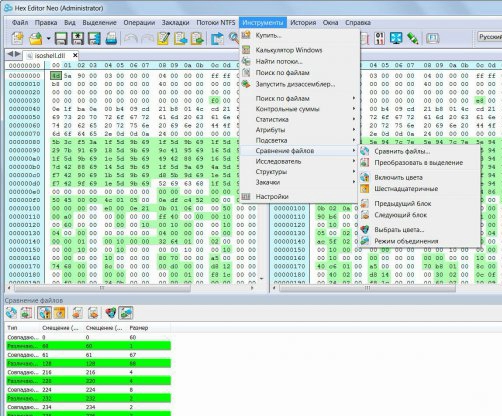The width and height of the screenshot is (502, 416).
Task: Expand Контрольные суммы submenu
Action: (x=299, y=109)
